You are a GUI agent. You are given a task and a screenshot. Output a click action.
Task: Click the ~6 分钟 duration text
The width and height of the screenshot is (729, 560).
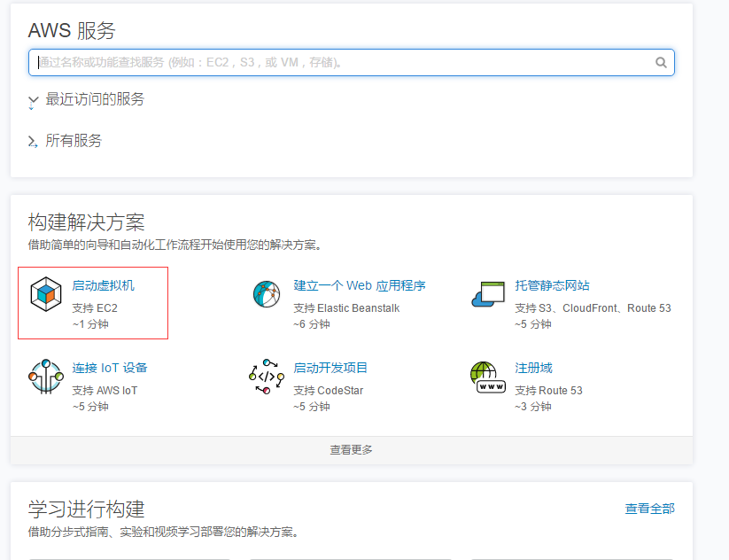point(312,324)
